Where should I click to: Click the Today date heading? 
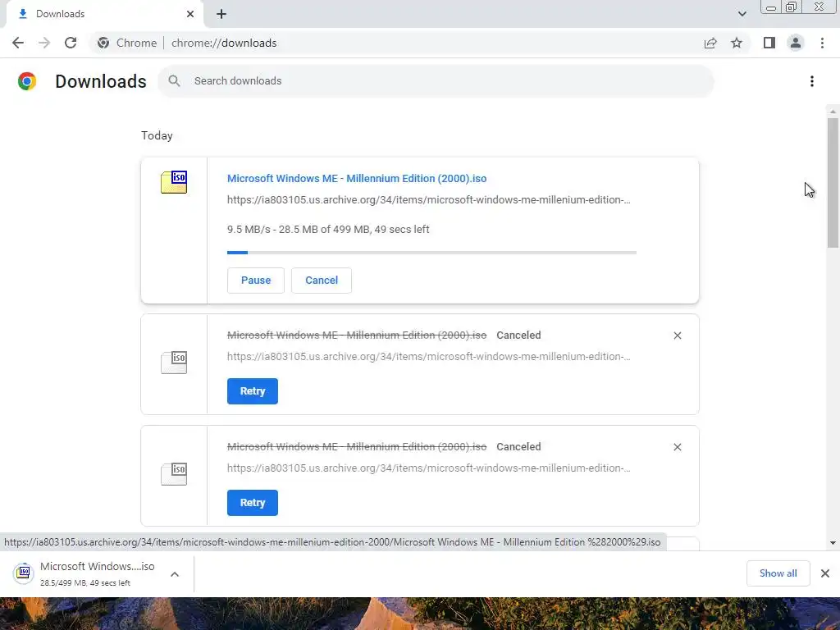pos(157,135)
